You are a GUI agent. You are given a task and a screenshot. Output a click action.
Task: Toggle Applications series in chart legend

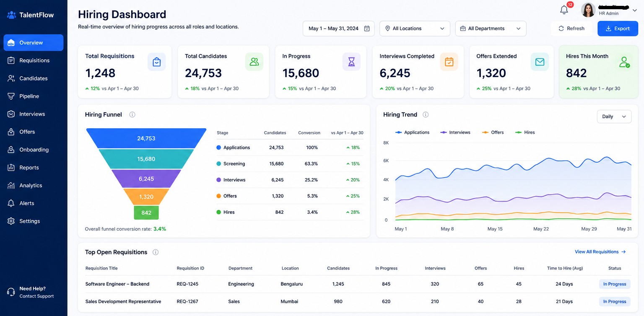[413, 132]
